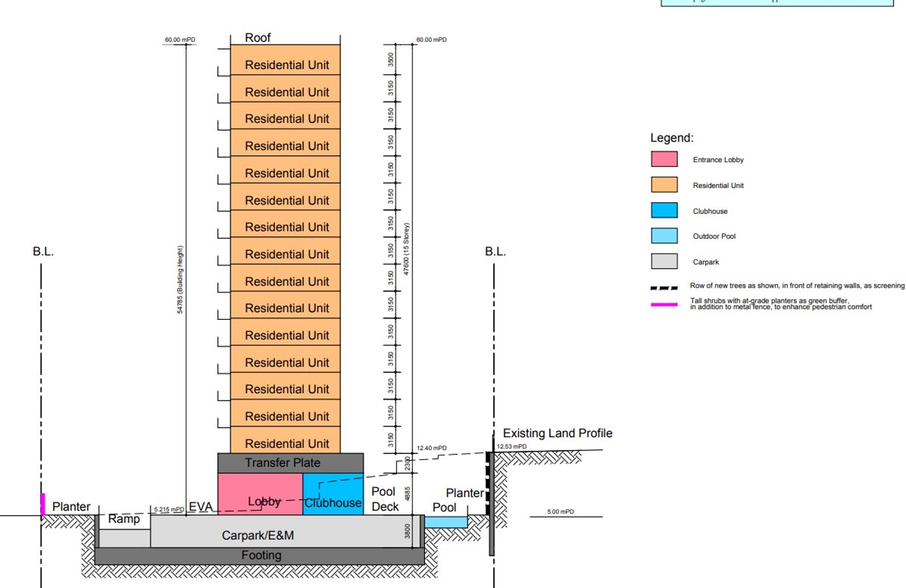906x588 pixels.
Task: Select the light blue outdoor pool shape
Action: [x=446, y=522]
